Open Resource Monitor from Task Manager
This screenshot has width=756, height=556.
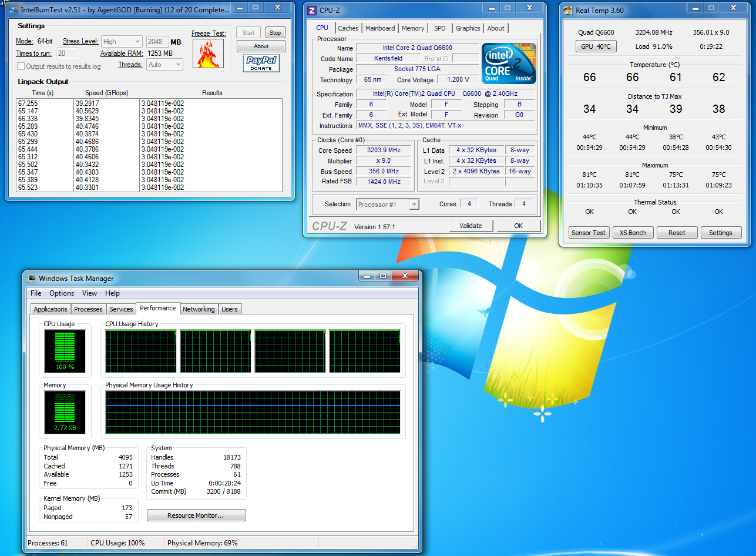click(196, 515)
